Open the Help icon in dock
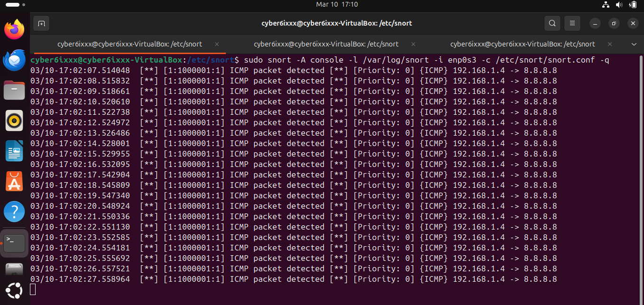This screenshot has height=305, width=644. (14, 212)
